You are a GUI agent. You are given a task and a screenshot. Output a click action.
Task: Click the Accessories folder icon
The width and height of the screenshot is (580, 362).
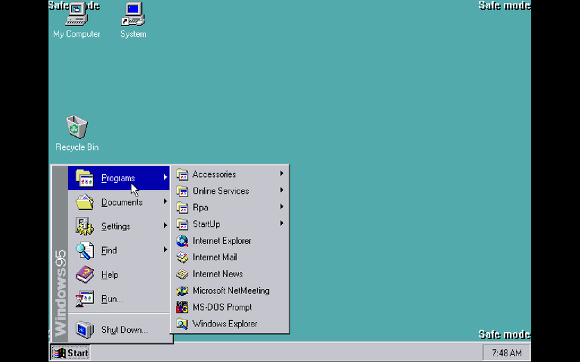(x=182, y=174)
